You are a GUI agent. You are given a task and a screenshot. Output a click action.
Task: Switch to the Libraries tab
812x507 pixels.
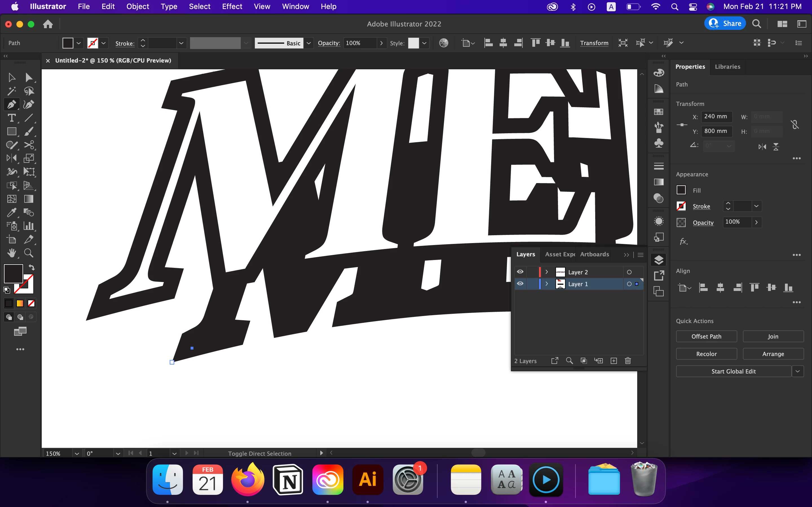[x=727, y=66]
